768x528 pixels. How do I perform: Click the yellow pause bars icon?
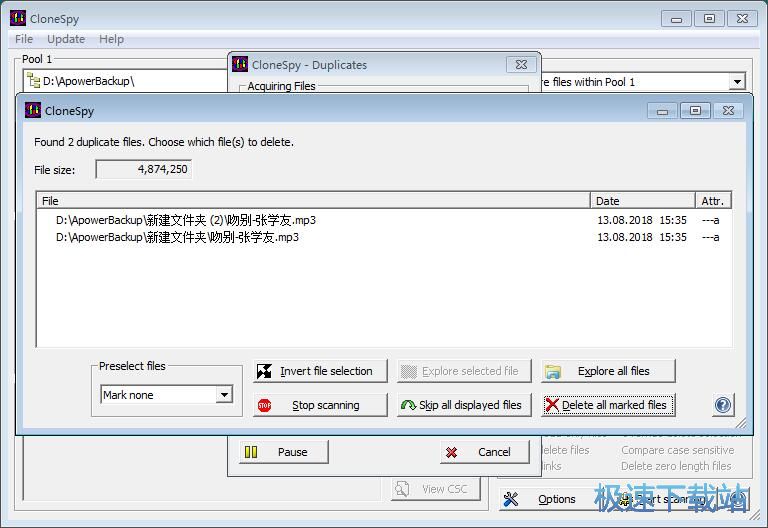tap(251, 452)
